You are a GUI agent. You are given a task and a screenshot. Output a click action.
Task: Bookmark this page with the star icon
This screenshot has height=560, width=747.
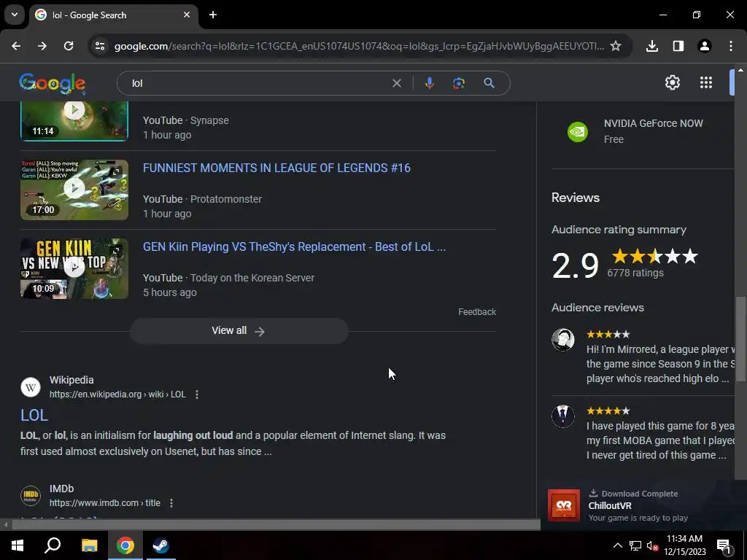tap(616, 46)
